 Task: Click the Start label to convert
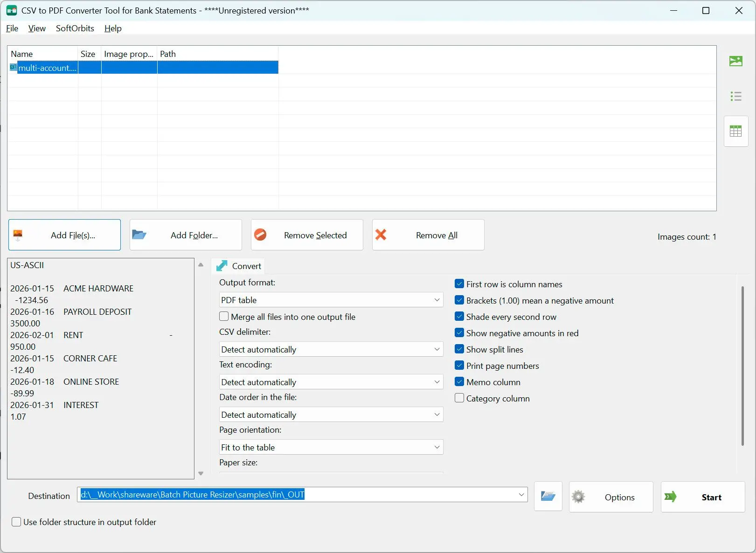[x=711, y=497]
